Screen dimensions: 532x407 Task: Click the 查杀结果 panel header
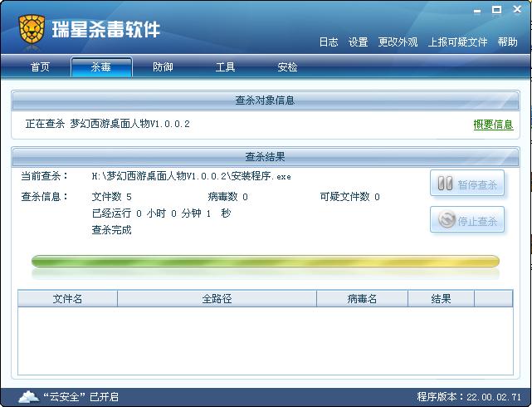tap(266, 157)
